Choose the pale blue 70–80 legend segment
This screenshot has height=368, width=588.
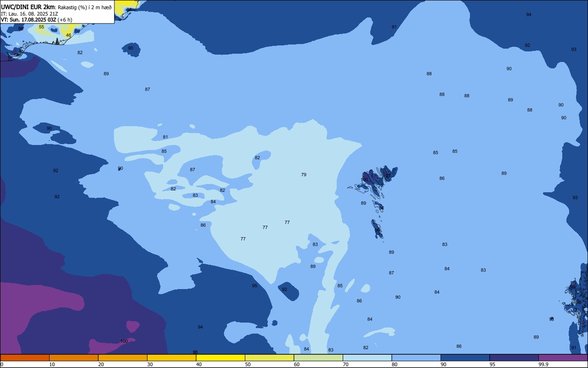[367, 357]
